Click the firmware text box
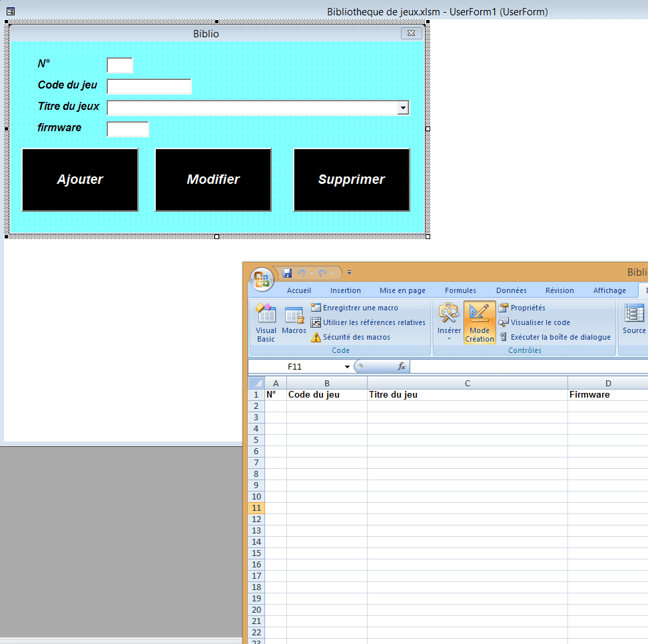Screen dimensions: 648x644 [x=128, y=129]
